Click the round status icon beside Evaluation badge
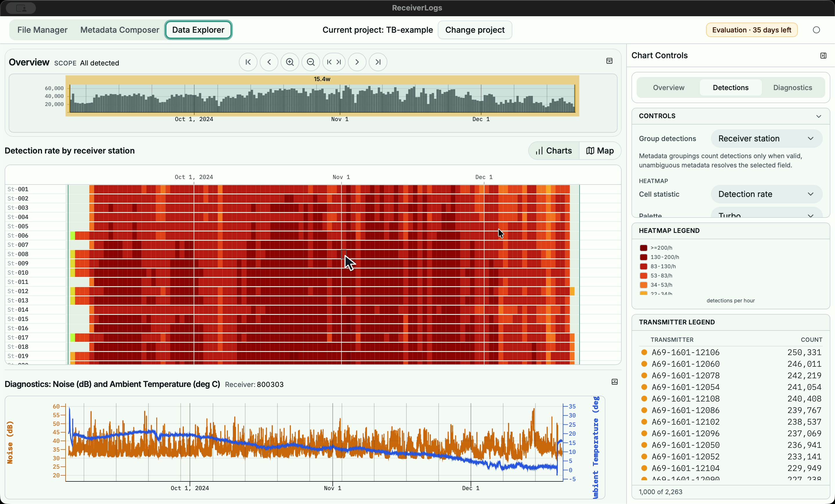 click(x=816, y=30)
